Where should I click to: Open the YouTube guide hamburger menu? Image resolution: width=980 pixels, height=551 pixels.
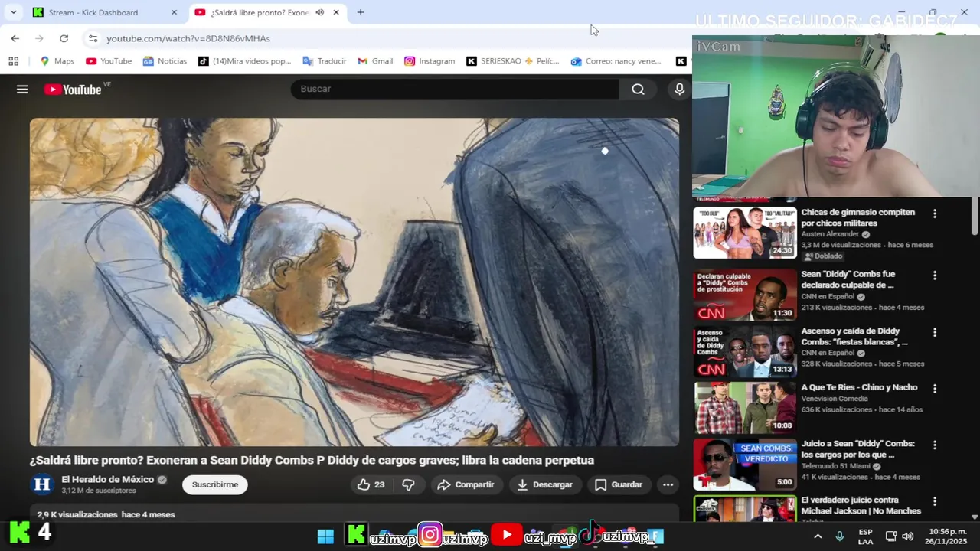click(x=22, y=90)
